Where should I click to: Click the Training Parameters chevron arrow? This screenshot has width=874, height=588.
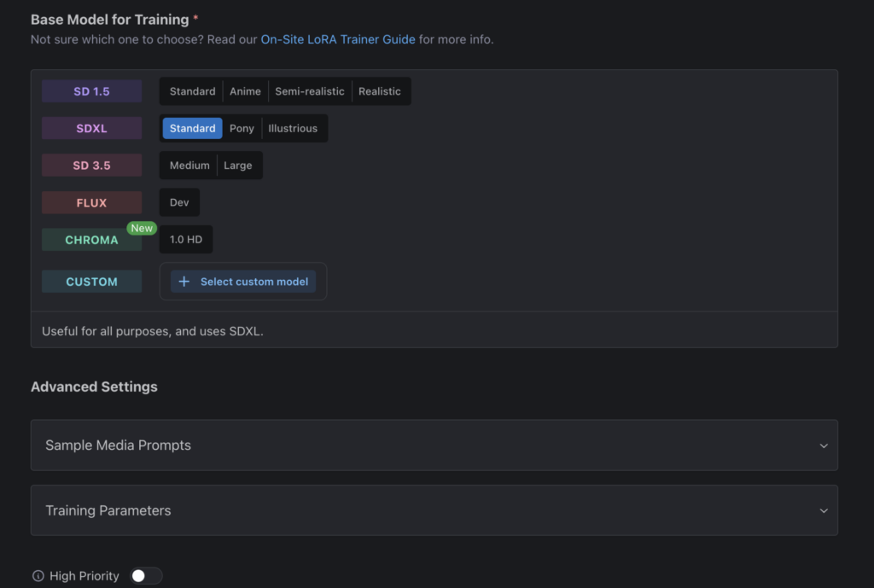pyautogui.click(x=823, y=511)
